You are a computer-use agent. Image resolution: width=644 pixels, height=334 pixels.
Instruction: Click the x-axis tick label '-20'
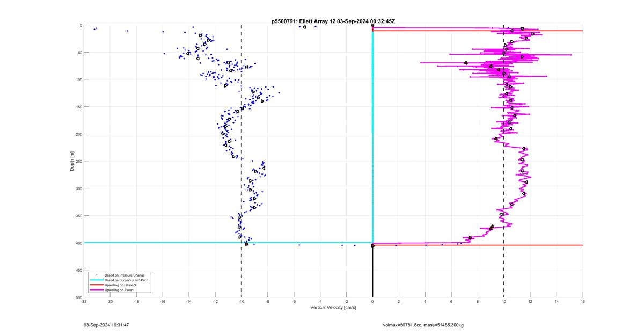(x=110, y=302)
